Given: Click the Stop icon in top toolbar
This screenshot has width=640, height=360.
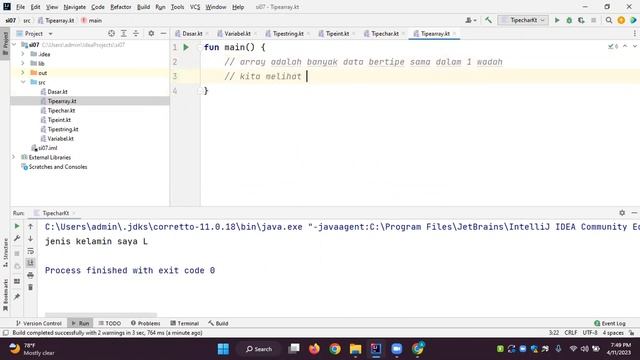Looking at the screenshot, I should click(x=593, y=20).
